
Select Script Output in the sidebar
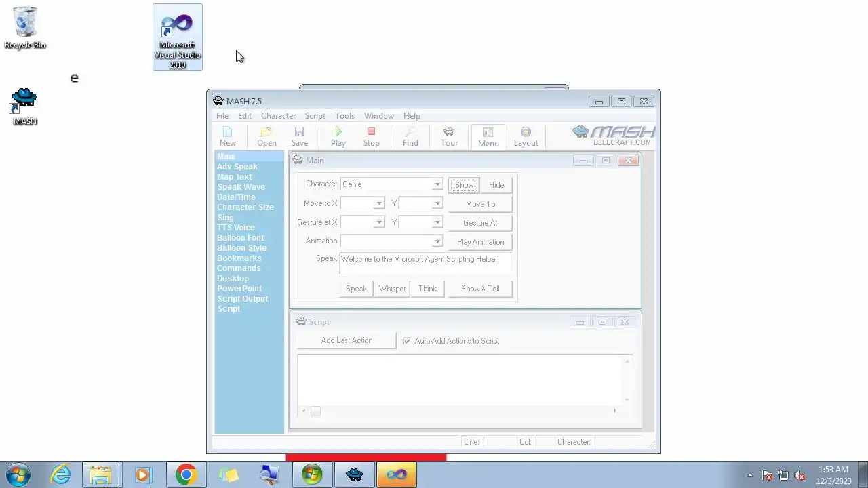click(x=242, y=299)
